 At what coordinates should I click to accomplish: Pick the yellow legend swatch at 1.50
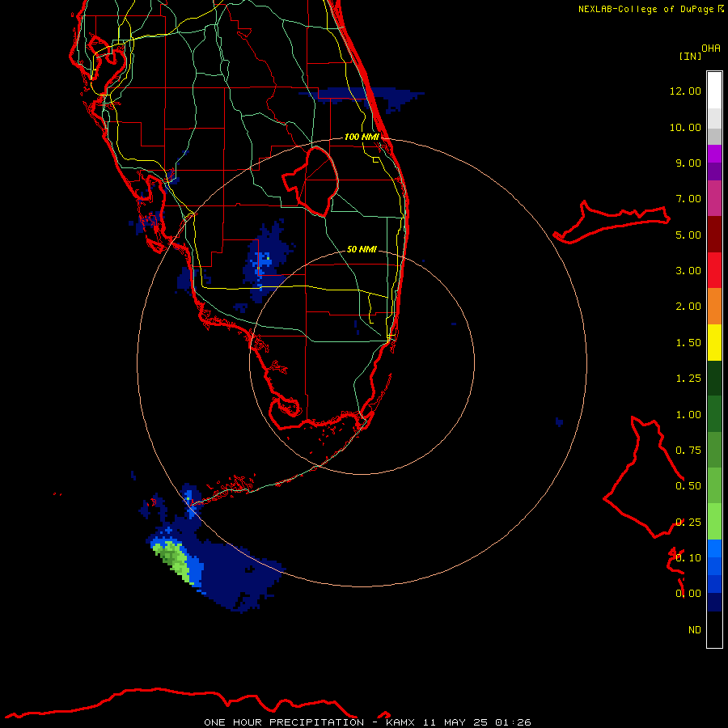714,342
